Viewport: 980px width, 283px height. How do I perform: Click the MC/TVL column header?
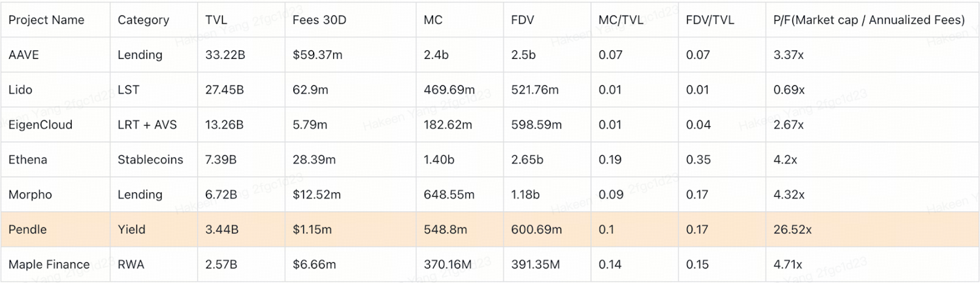point(621,20)
